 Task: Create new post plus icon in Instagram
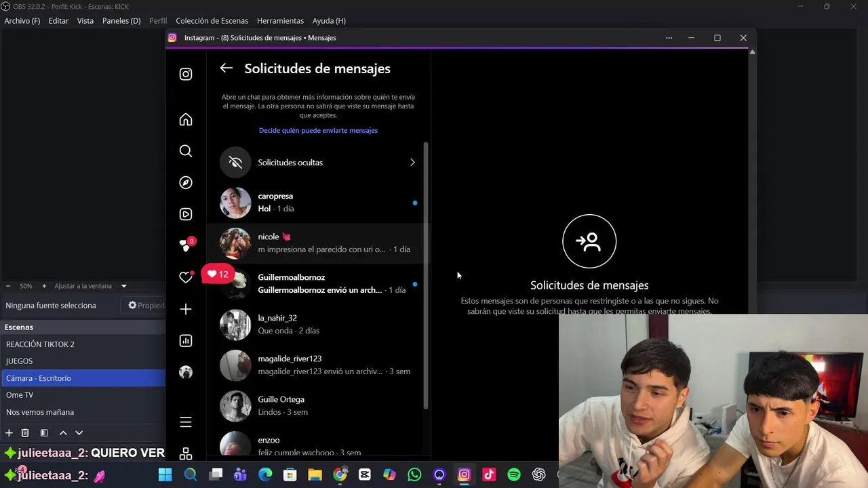click(x=186, y=309)
